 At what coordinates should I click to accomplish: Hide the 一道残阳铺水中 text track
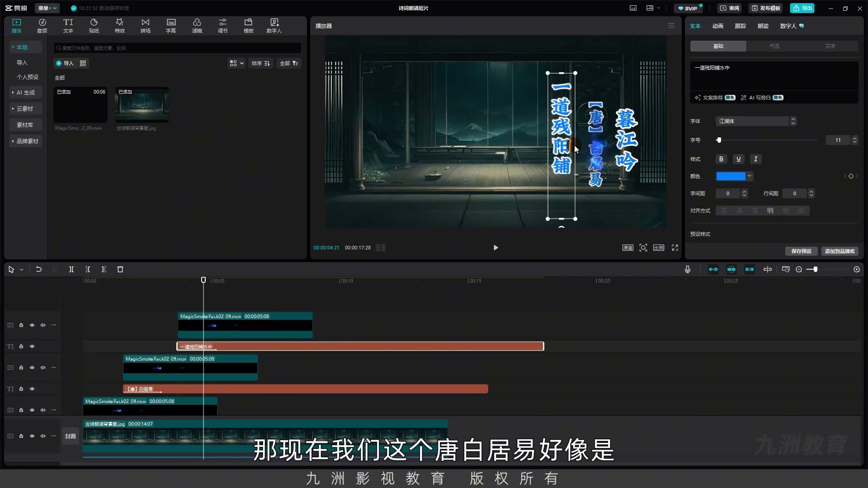point(32,347)
